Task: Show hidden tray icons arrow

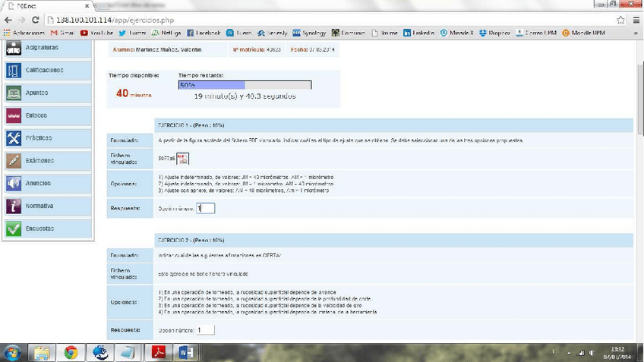Action: pyautogui.click(x=569, y=353)
